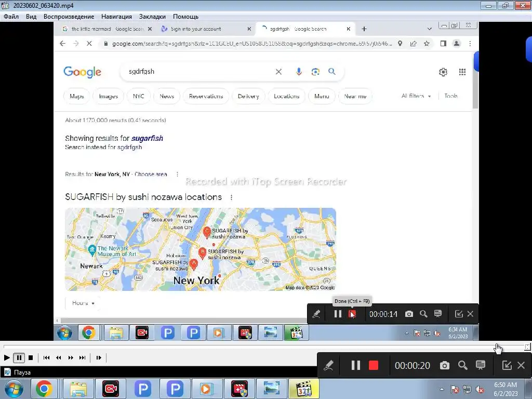Click the comment icon on the 00:00:20 recorder bar
The image size is (532, 399).
pos(481,365)
